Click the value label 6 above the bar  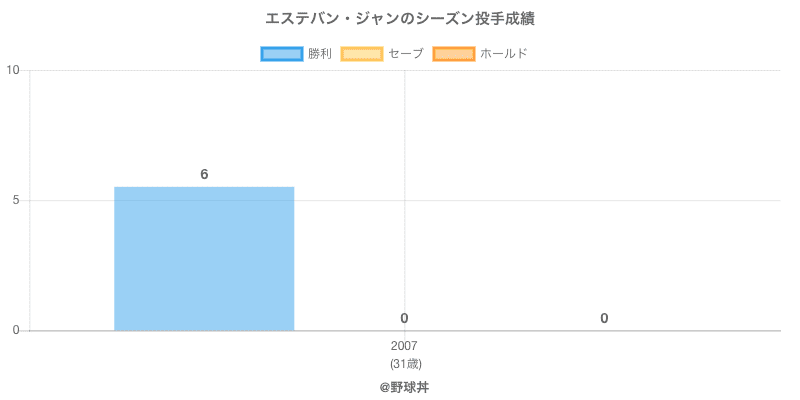click(204, 174)
